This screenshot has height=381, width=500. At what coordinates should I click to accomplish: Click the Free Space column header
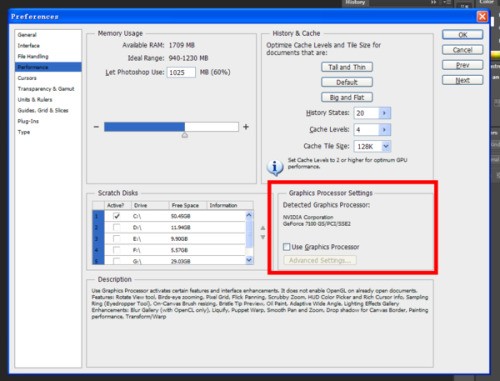pyautogui.click(x=188, y=205)
